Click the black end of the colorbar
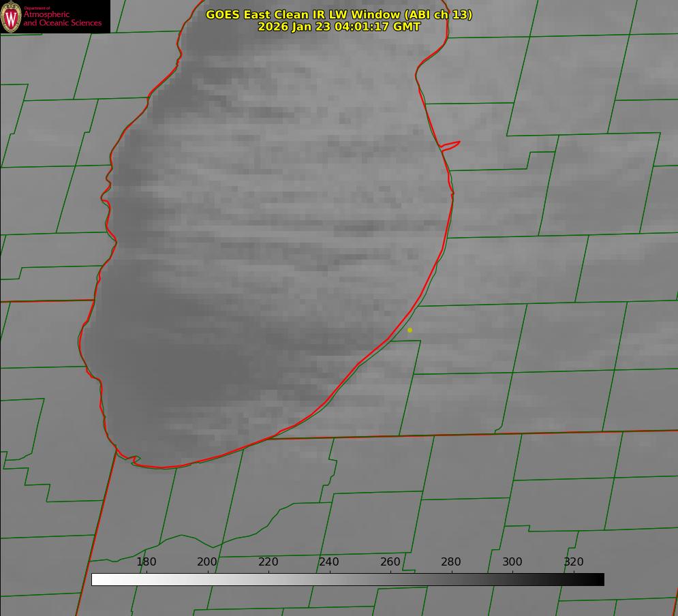Screen dimensions: 678x616 (x=599, y=579)
